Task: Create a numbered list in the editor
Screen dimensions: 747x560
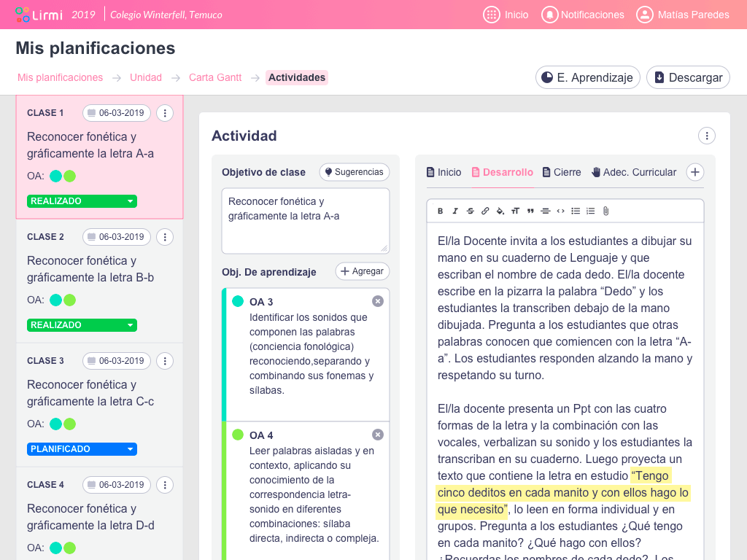Action: [x=591, y=211]
